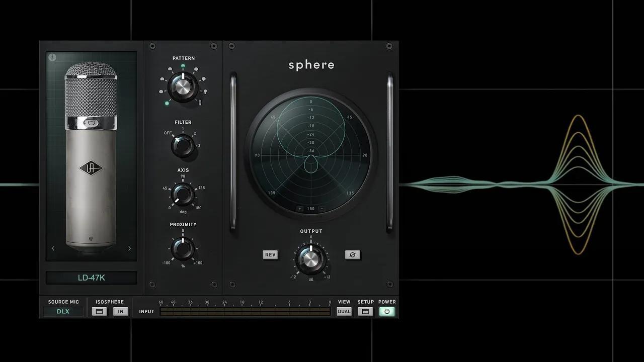This screenshot has height=362, width=644.
Task: Click the minus icon under polar plot
Action: [x=322, y=209]
